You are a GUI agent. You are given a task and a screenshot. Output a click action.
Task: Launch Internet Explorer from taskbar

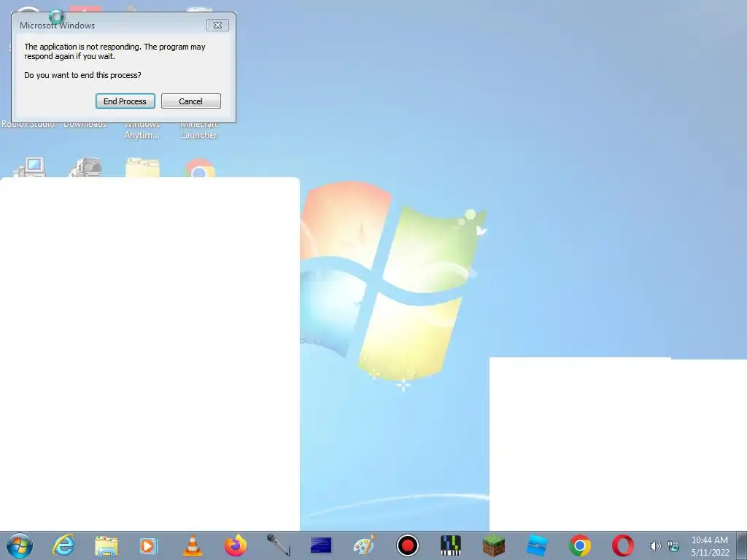coord(63,545)
